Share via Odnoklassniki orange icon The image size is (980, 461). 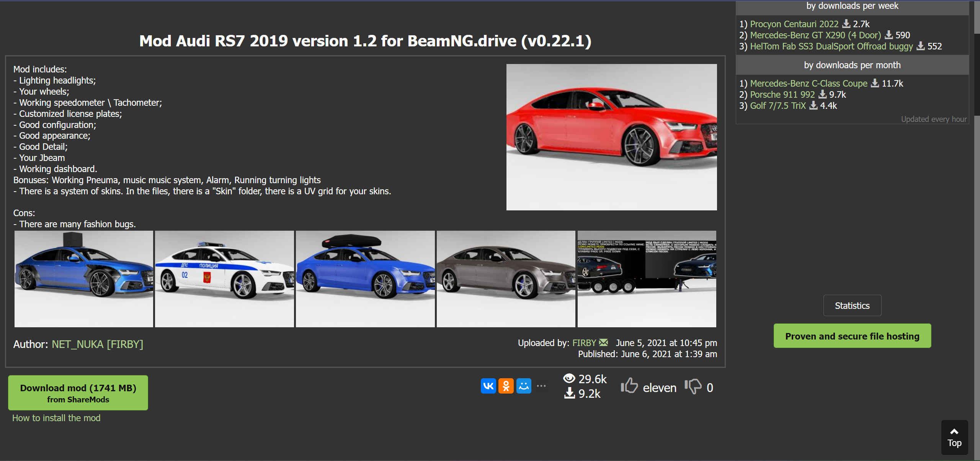[506, 386]
